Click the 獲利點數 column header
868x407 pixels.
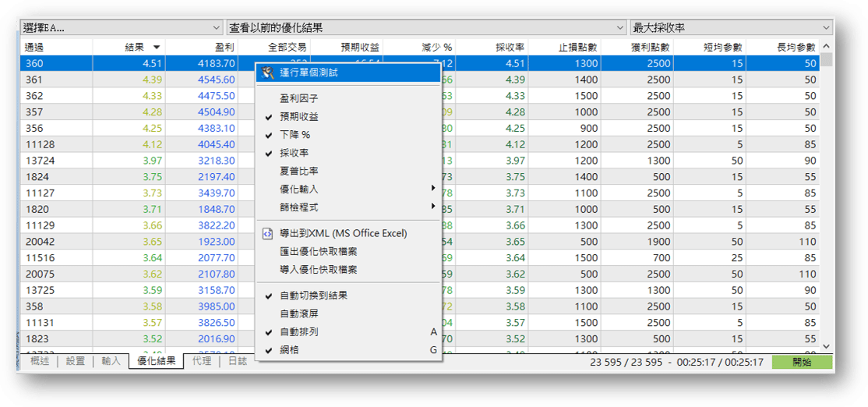[637, 47]
